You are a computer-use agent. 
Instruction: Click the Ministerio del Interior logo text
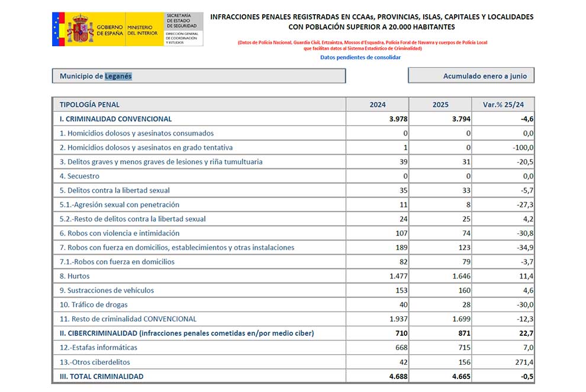[140, 30]
